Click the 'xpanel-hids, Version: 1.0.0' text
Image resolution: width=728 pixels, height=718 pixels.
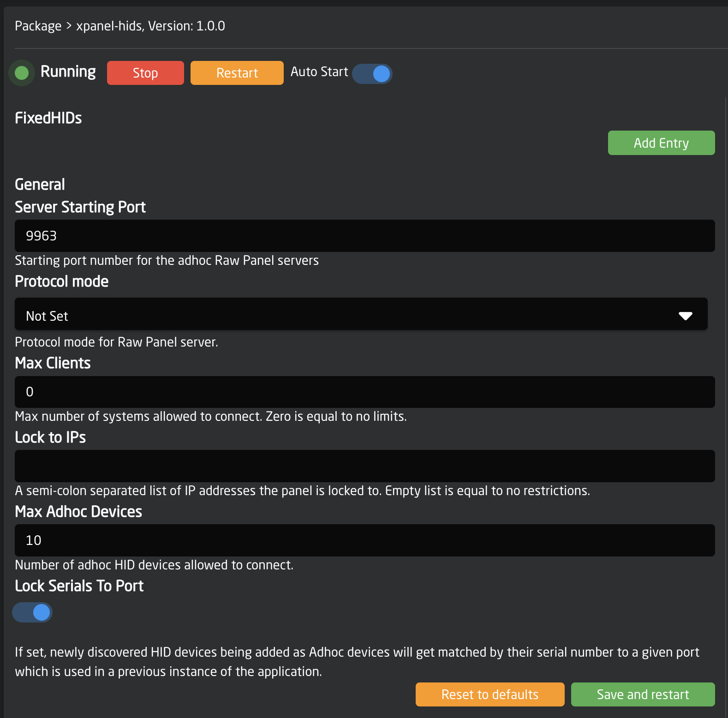pos(150,26)
